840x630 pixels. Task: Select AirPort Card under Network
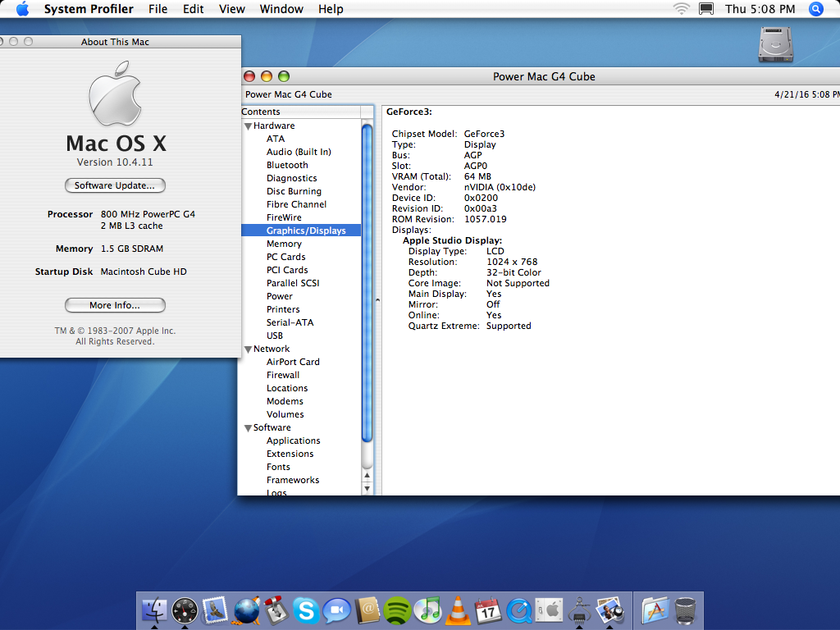click(293, 362)
